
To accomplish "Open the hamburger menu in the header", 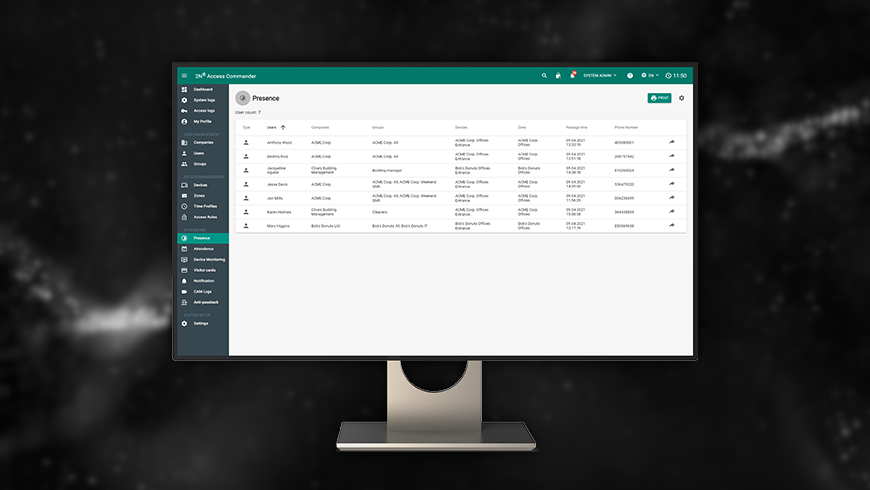I will click(x=184, y=76).
